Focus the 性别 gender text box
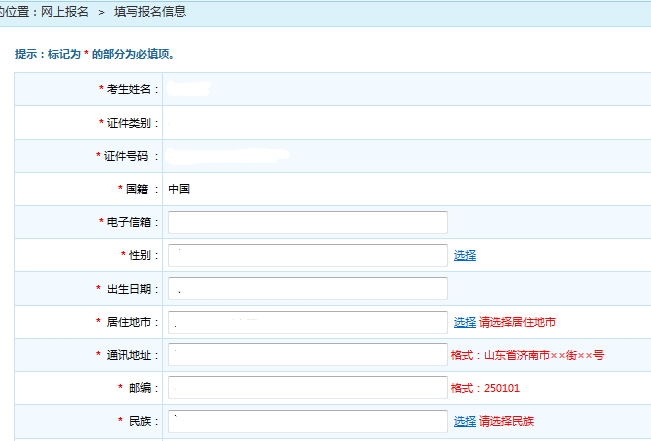The width and height of the screenshot is (651, 441). pyautogui.click(x=307, y=255)
